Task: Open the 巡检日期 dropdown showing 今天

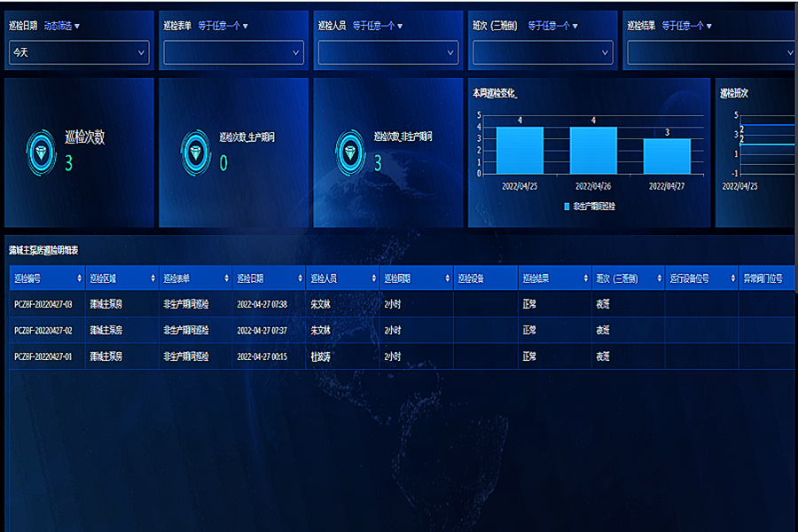Action: 78,53
